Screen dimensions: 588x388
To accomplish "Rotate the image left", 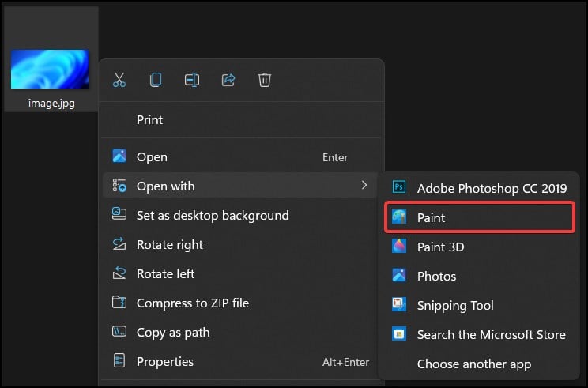I will click(165, 273).
